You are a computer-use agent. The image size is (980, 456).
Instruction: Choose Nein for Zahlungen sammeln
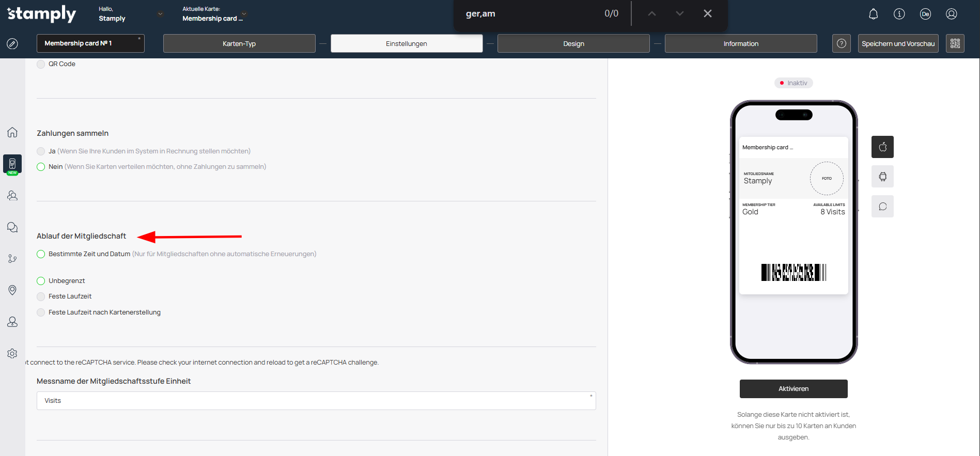coord(41,167)
